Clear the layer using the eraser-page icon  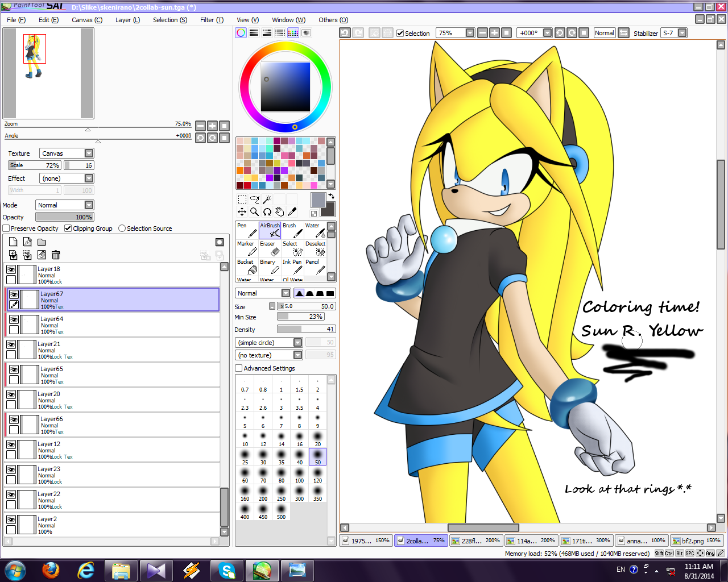point(42,255)
